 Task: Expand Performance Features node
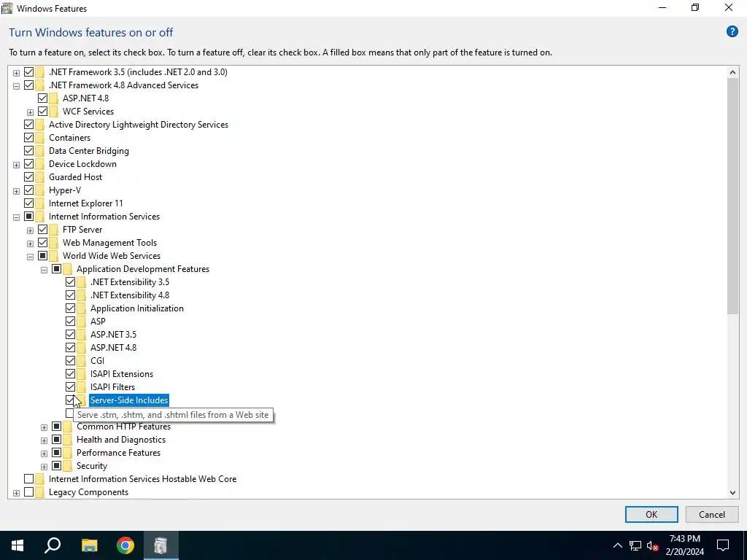click(44, 454)
